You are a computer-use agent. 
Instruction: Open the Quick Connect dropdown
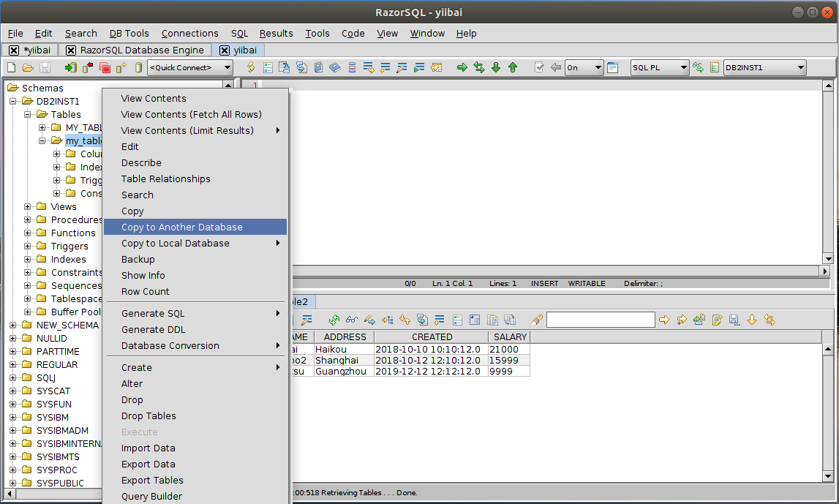point(190,68)
